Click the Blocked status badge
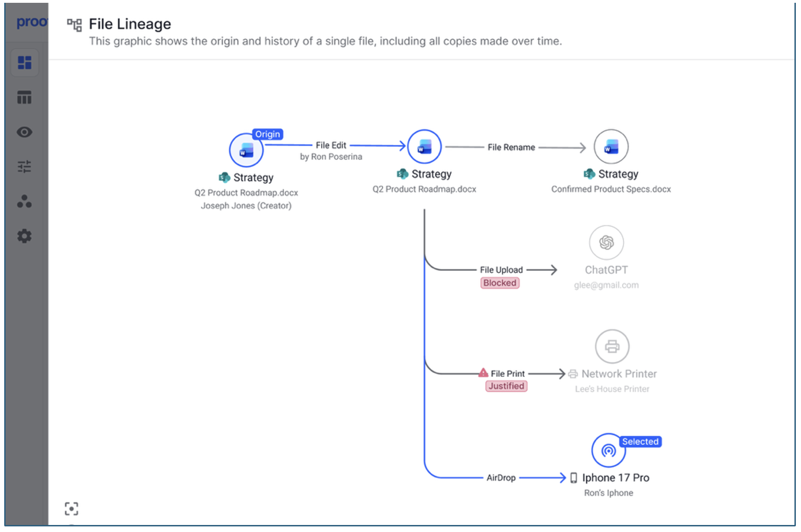 (500, 283)
